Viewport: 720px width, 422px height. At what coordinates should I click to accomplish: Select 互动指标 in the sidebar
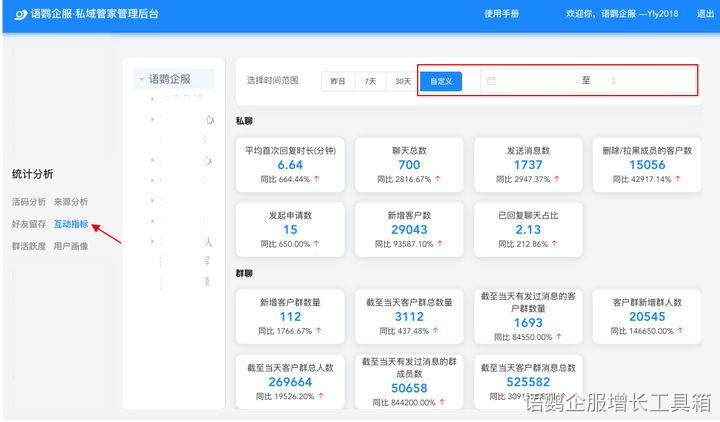click(71, 224)
